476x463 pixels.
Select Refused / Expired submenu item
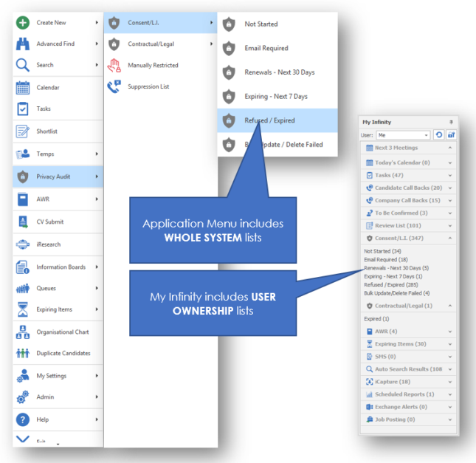tap(269, 120)
